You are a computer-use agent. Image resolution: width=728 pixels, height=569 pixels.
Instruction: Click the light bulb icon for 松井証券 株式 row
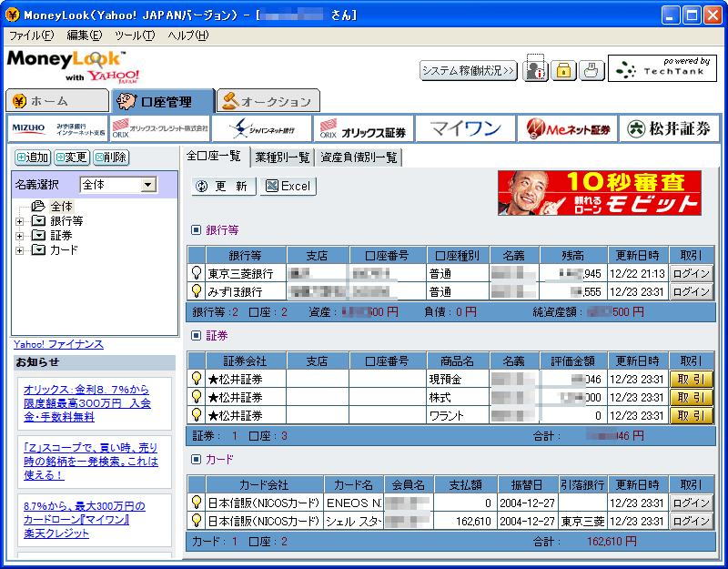click(x=197, y=397)
